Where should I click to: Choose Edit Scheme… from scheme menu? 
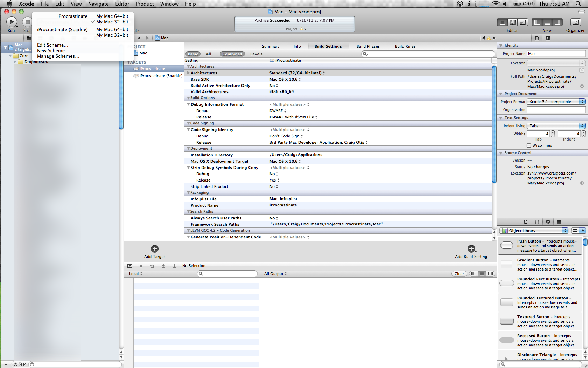52,45
